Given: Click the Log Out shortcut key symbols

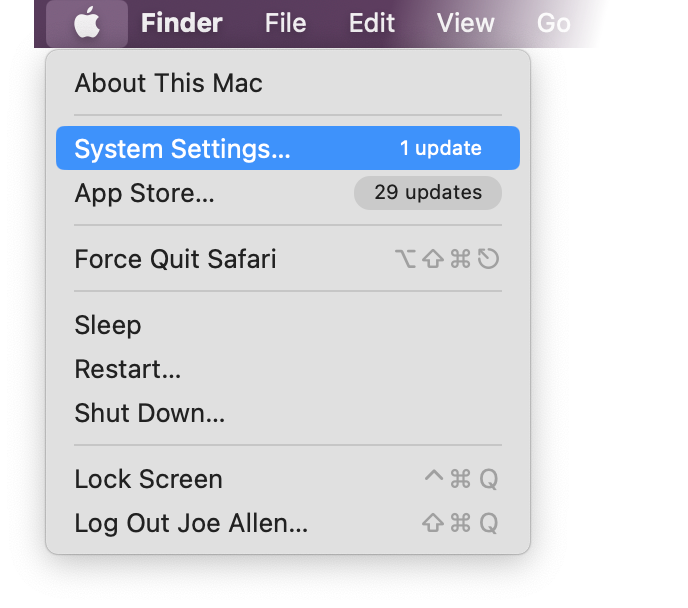Looking at the screenshot, I should (x=460, y=523).
